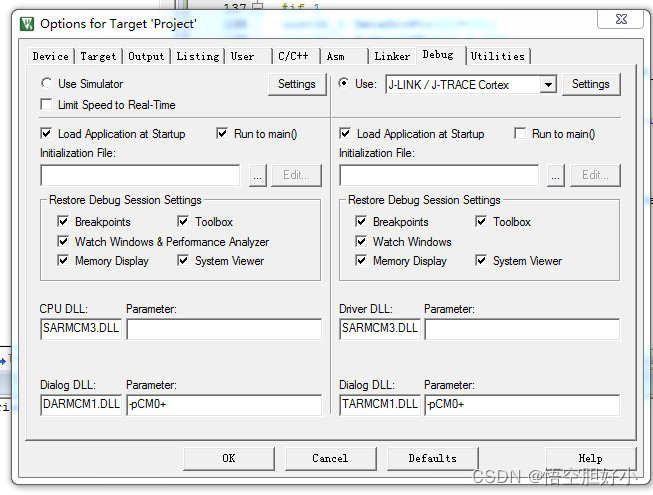
Task: Toggle simulator System Viewer checkbox
Action: point(183,261)
